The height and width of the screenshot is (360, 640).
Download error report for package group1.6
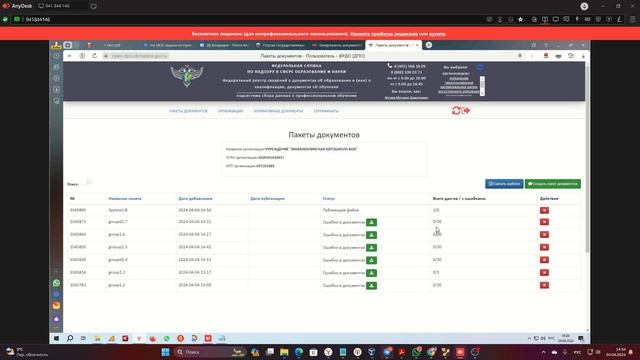(371, 235)
